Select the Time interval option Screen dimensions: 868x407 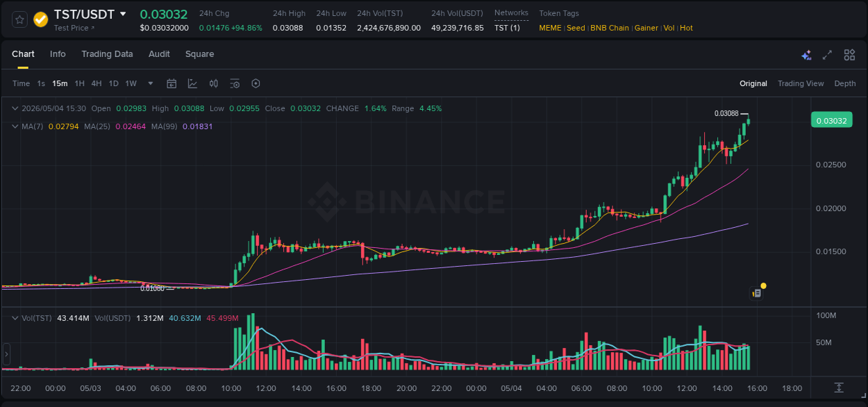click(21, 83)
